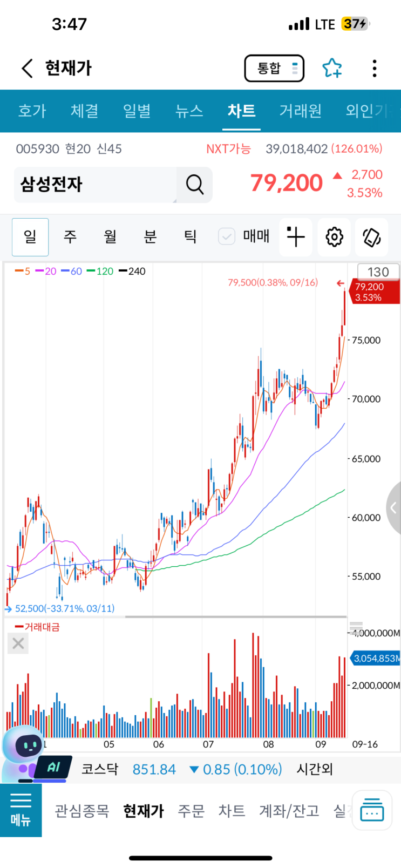Tap the 삼성전자 stock name field
The width and height of the screenshot is (401, 868).
click(95, 185)
